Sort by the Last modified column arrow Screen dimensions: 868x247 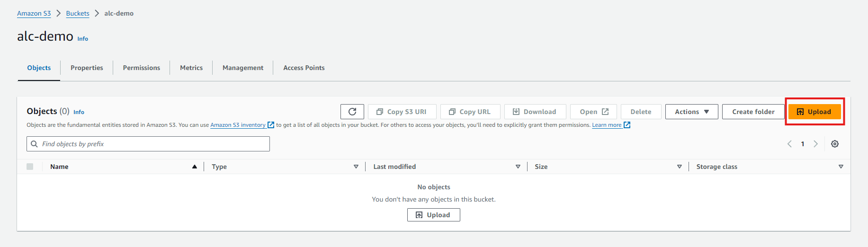pos(518,167)
